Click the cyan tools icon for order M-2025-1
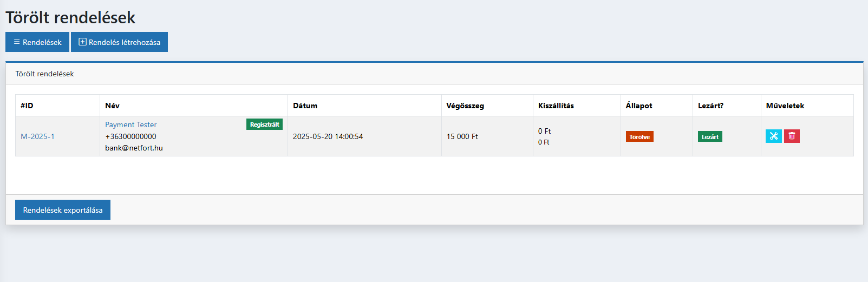 click(773, 136)
